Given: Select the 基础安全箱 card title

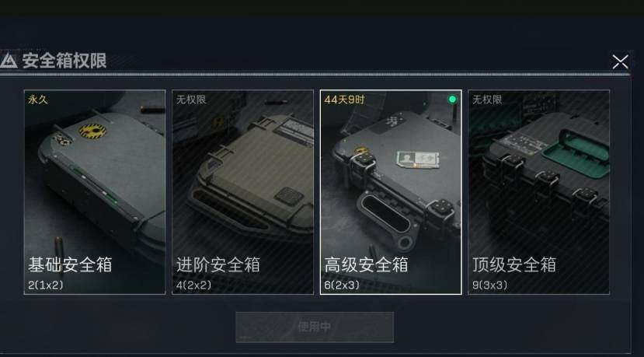Looking at the screenshot, I should pyautogui.click(x=70, y=264).
